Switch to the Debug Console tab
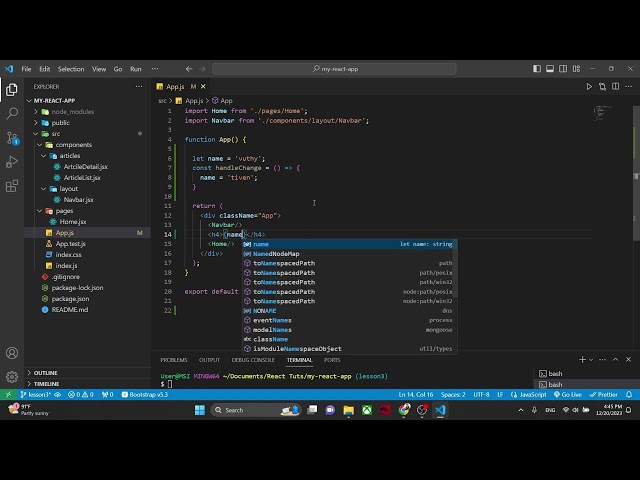Viewport: 640px width, 480px height. (253, 360)
